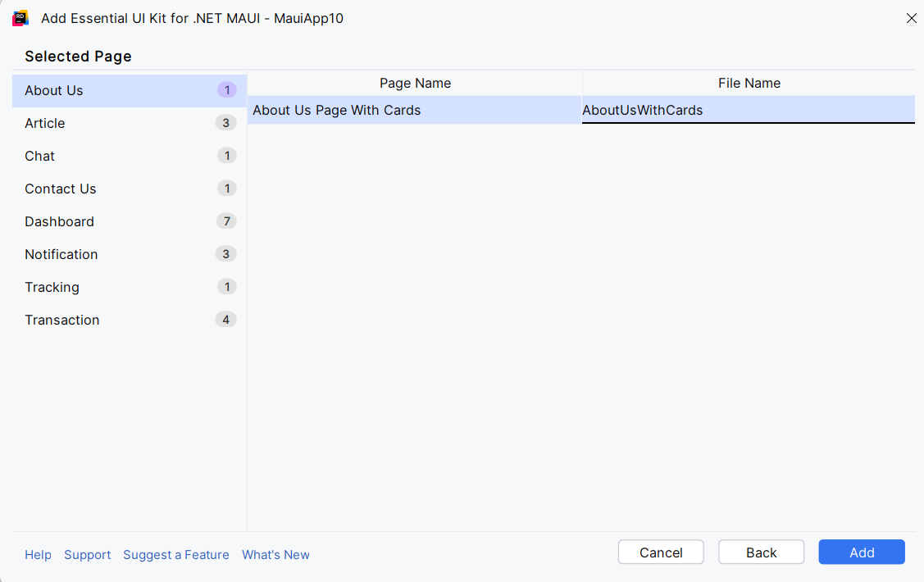Click the Selected Page heading

79,57
